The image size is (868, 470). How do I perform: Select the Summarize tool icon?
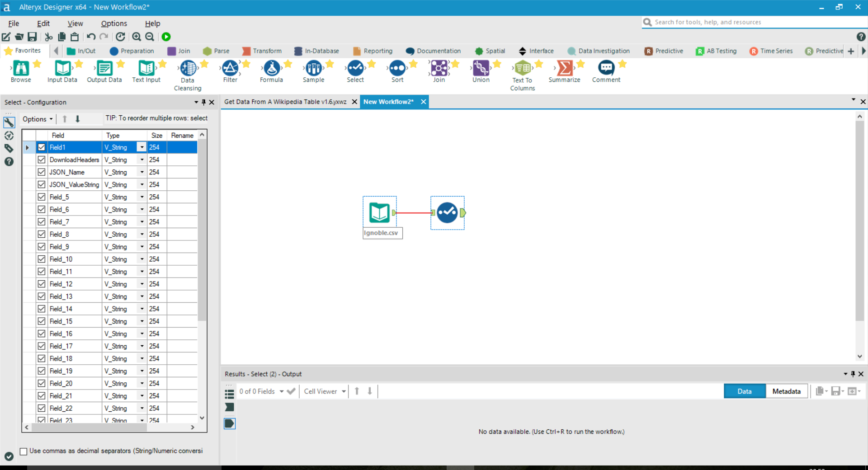click(x=565, y=68)
